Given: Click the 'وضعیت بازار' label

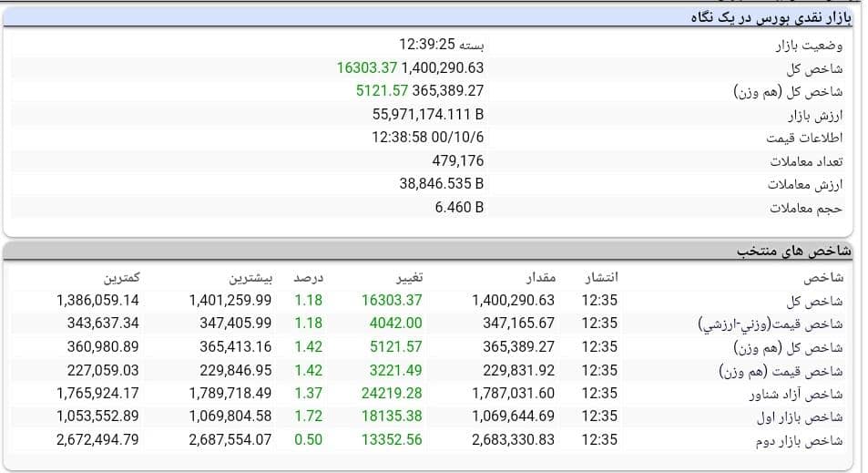Looking at the screenshot, I should click(809, 46).
